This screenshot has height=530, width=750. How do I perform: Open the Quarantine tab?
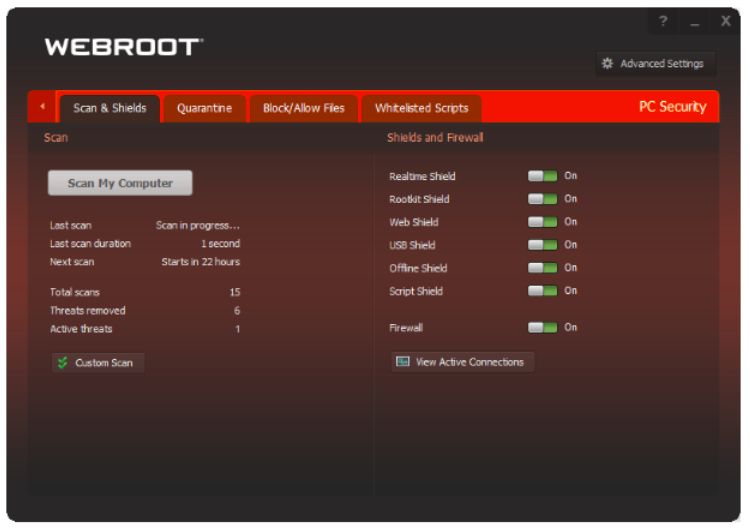tap(204, 109)
